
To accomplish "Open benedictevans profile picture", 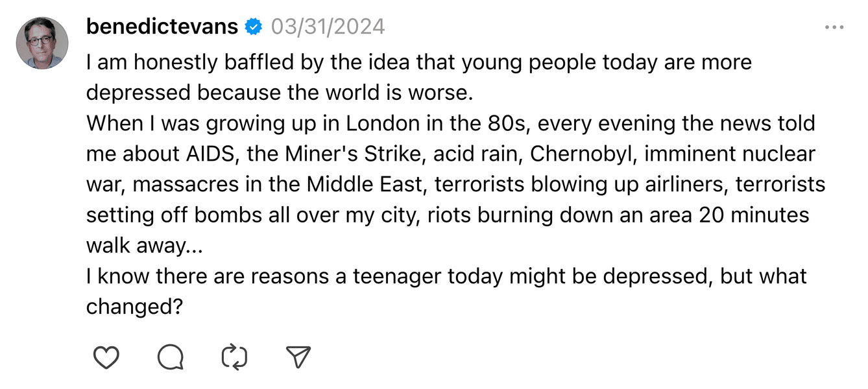I will (42, 43).
